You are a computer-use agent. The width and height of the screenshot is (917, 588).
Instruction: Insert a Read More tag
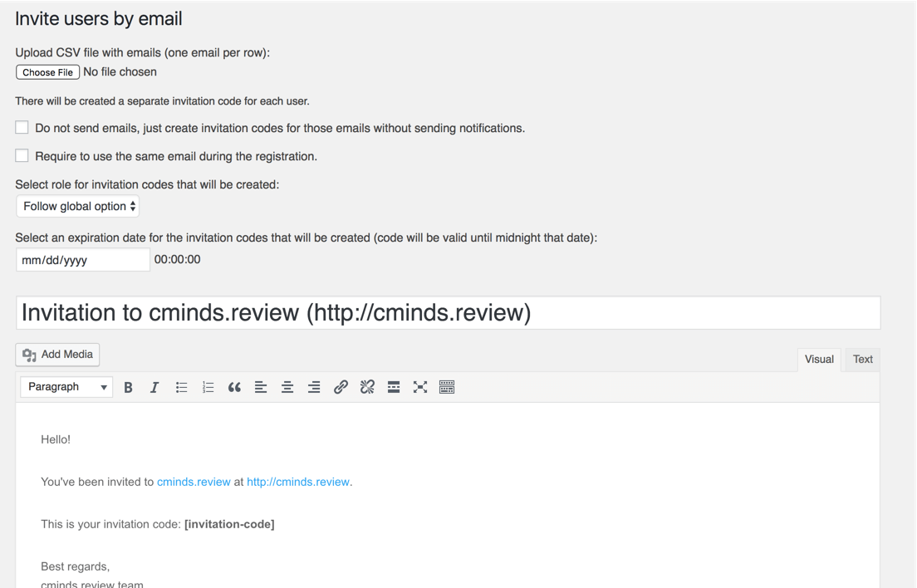(x=394, y=387)
